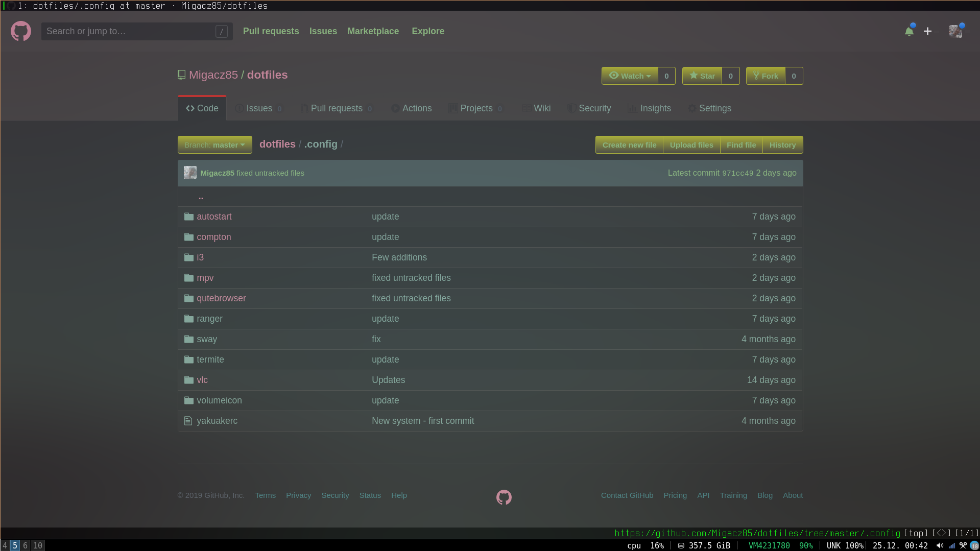Open the qutebrowser folder link
The image size is (980, 551).
(221, 298)
